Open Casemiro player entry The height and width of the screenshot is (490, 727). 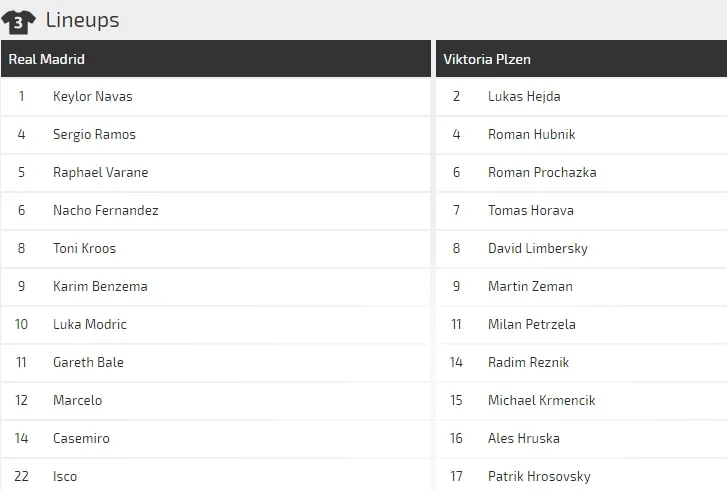click(x=81, y=439)
